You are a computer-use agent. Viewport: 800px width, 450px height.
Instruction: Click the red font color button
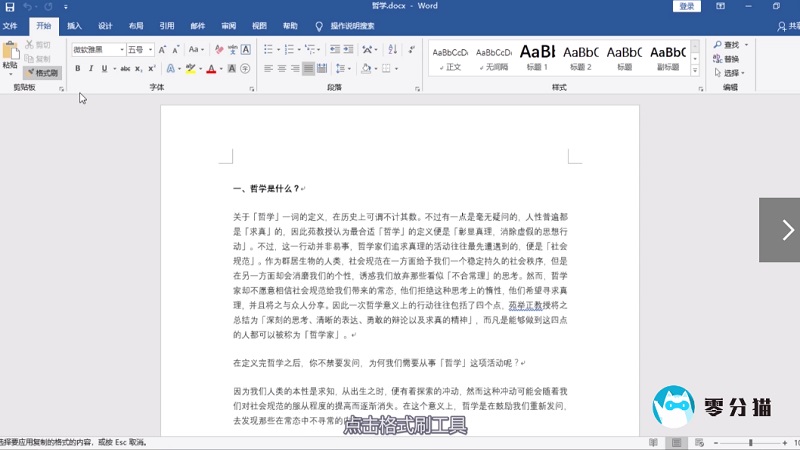click(211, 69)
